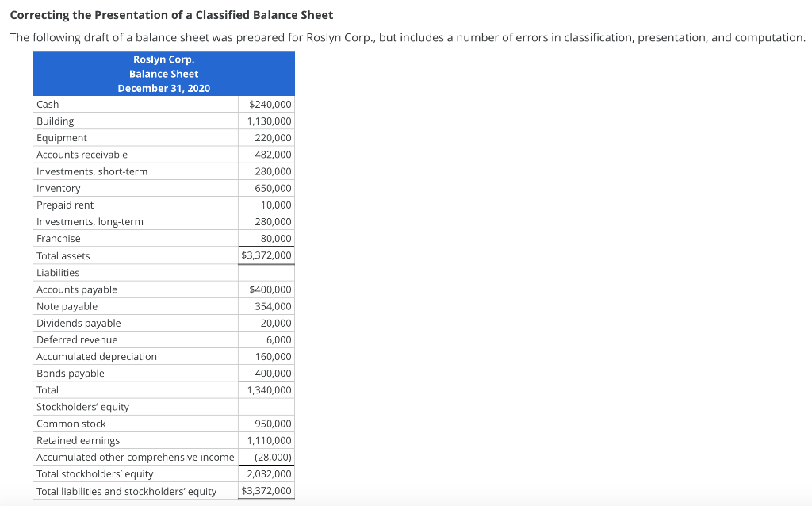Click the $3,372,000 total assets value
Image resolution: width=812 pixels, height=506 pixels.
[266, 255]
